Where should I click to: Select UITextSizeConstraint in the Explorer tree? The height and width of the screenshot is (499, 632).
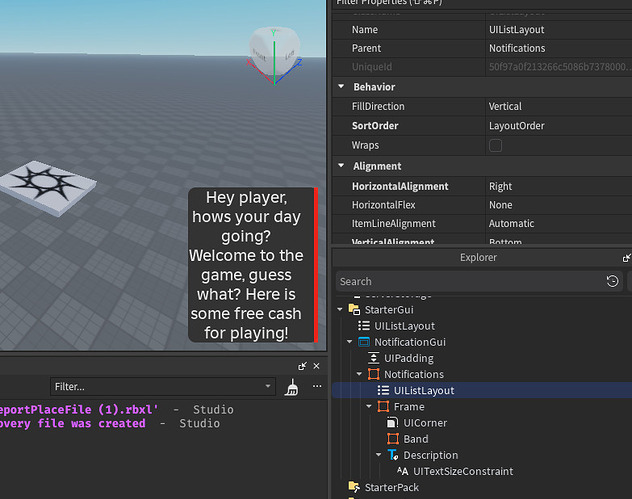coord(463,471)
